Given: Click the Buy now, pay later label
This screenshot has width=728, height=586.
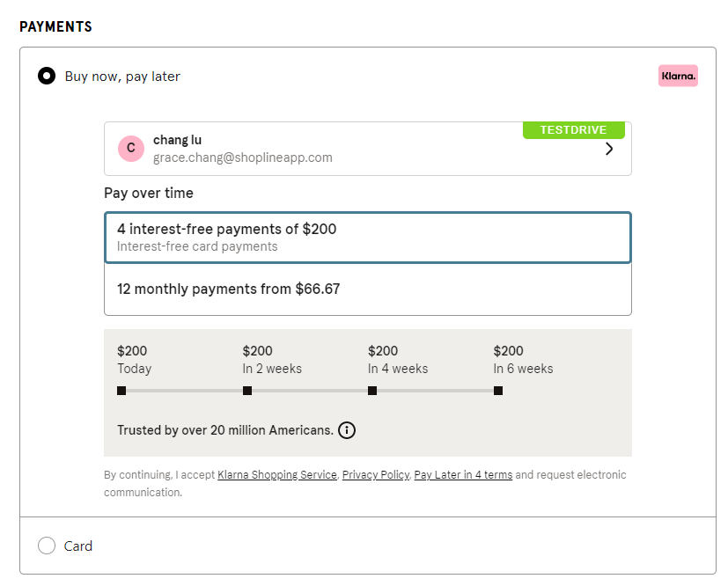Looking at the screenshot, I should coord(122,77).
